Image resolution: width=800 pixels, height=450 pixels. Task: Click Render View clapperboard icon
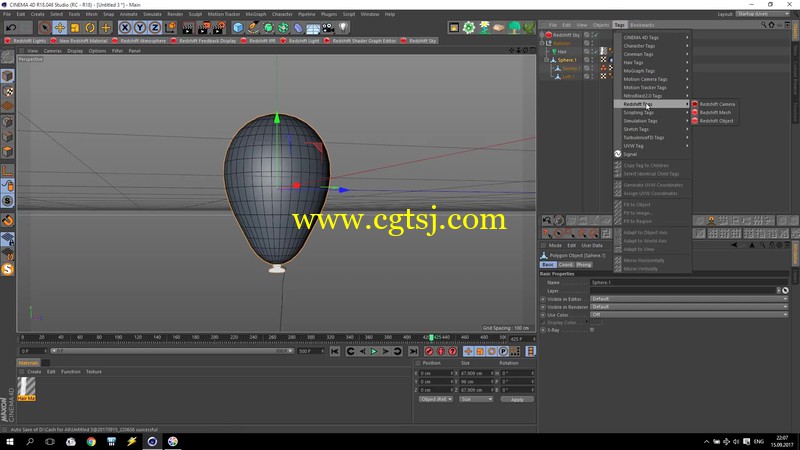coord(188,28)
